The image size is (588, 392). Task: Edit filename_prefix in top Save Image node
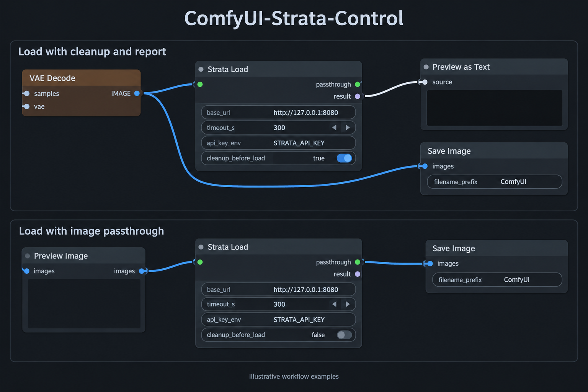[495, 182]
